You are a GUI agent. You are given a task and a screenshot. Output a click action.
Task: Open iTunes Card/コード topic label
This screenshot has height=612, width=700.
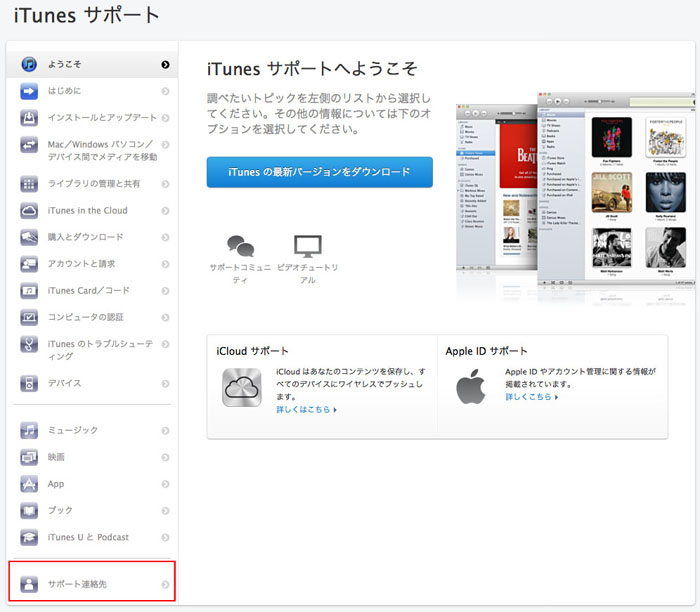pyautogui.click(x=89, y=291)
